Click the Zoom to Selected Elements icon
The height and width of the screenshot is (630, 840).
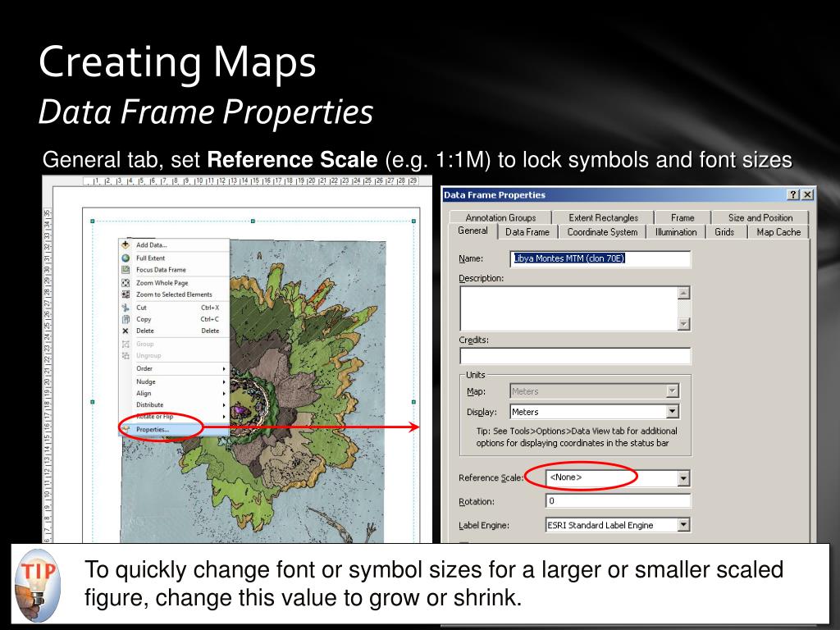pos(126,294)
